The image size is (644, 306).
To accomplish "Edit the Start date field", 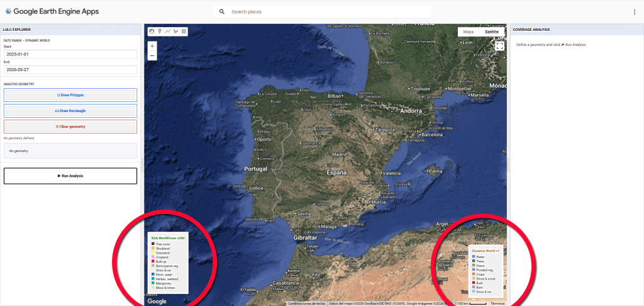I will [70, 54].
